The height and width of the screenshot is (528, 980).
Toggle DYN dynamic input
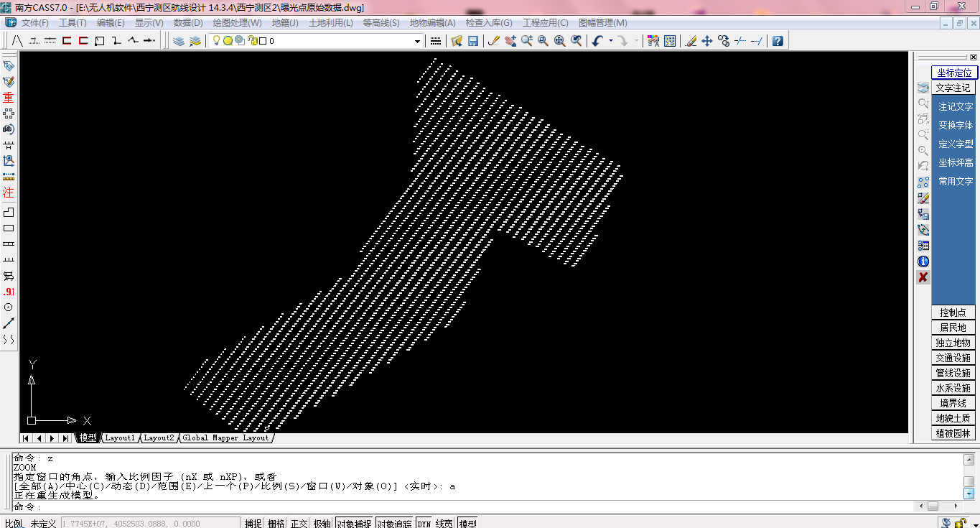[x=424, y=523]
